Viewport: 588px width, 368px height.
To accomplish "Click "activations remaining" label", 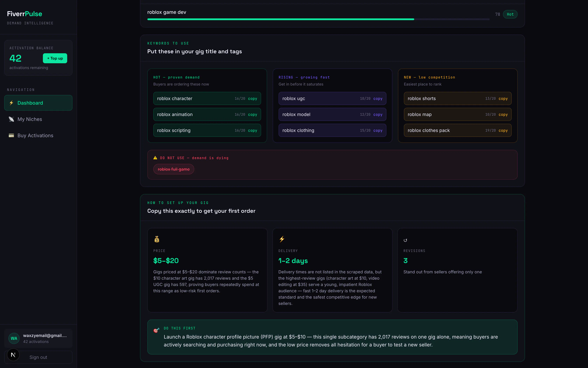I will pos(29,68).
